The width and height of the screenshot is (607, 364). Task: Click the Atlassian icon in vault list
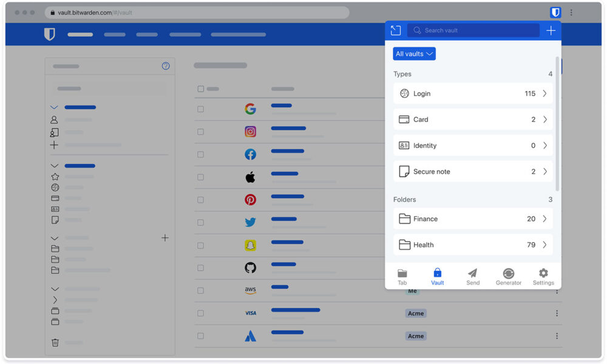251,335
